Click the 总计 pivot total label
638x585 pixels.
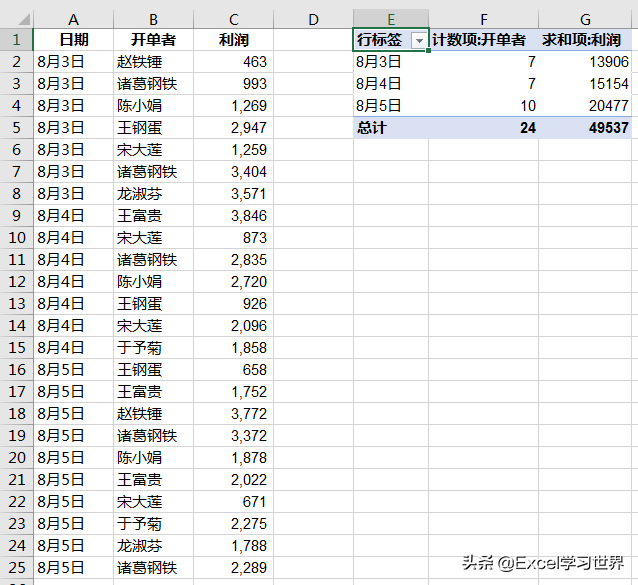(x=391, y=128)
